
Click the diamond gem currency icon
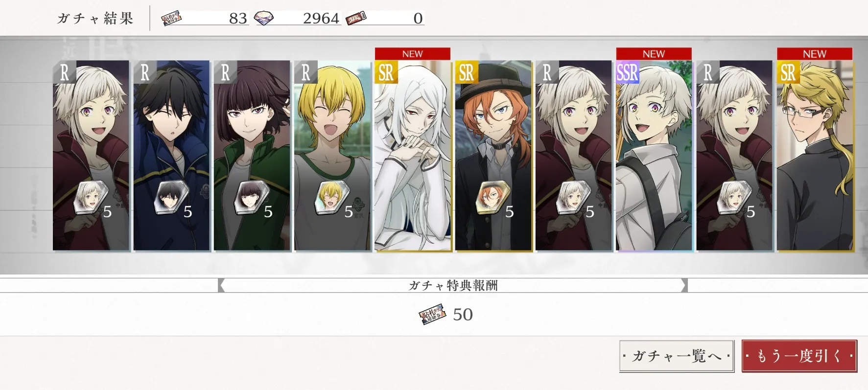tap(264, 19)
